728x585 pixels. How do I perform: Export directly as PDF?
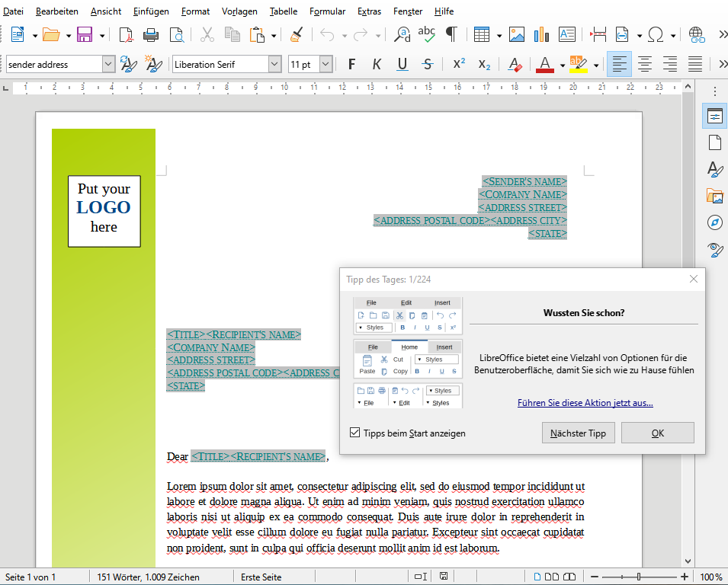(126, 35)
